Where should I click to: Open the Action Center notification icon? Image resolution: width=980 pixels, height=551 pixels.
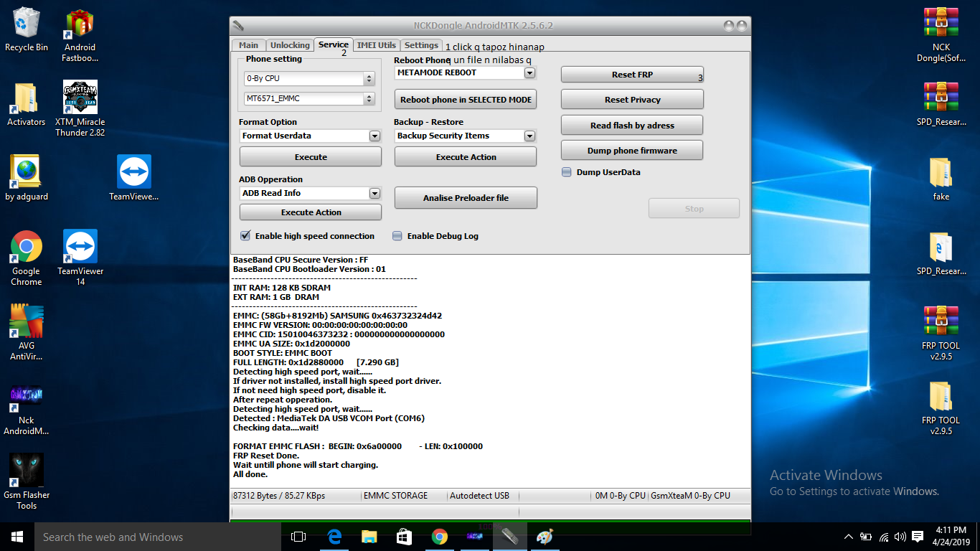918,537
